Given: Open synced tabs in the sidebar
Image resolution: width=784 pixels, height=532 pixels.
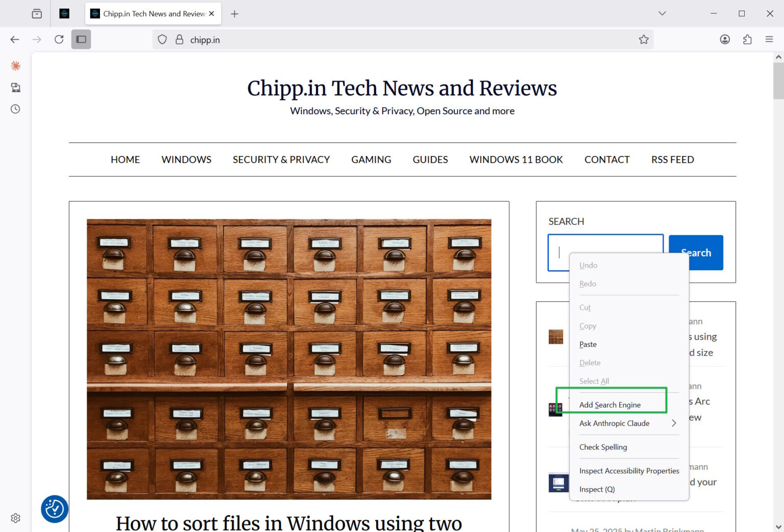Looking at the screenshot, I should point(16,88).
